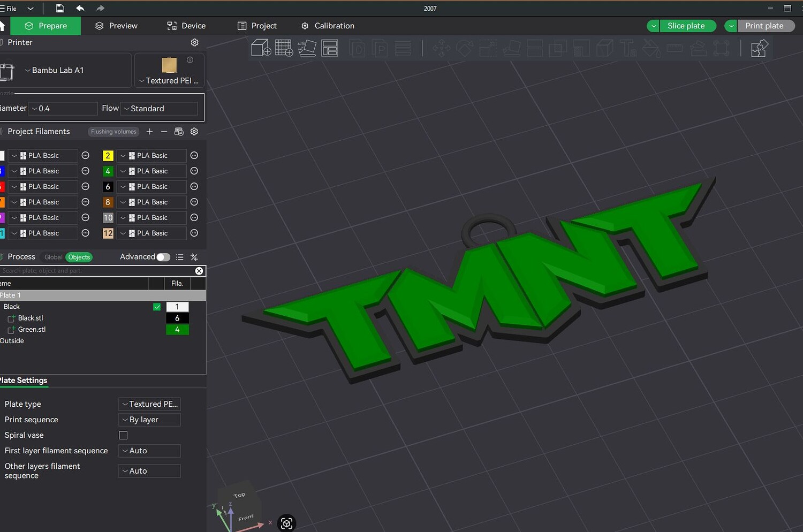Open the Slice plate dropdown arrow
The height and width of the screenshot is (532, 803).
tap(654, 26)
